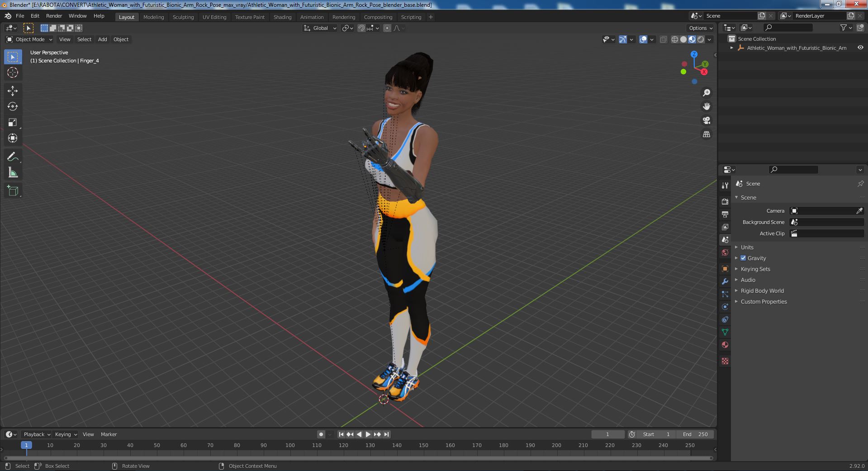Open the Object Mode dropdown
868x471 pixels.
point(29,39)
